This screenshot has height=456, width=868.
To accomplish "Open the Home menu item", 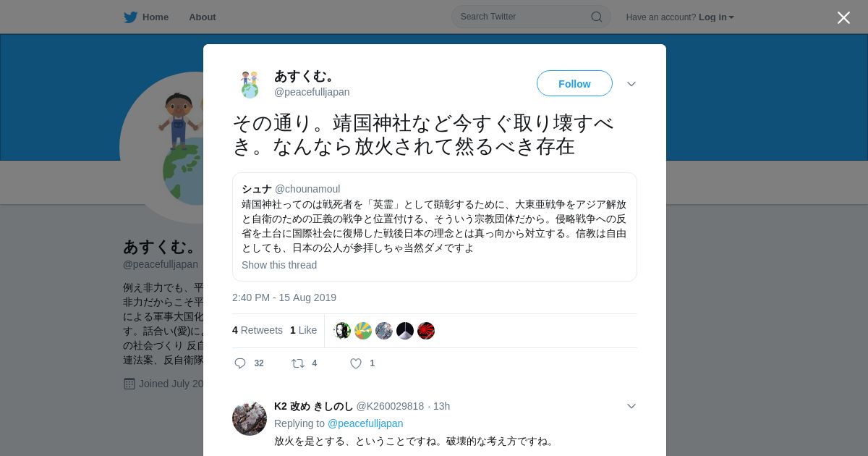I will tap(146, 17).
